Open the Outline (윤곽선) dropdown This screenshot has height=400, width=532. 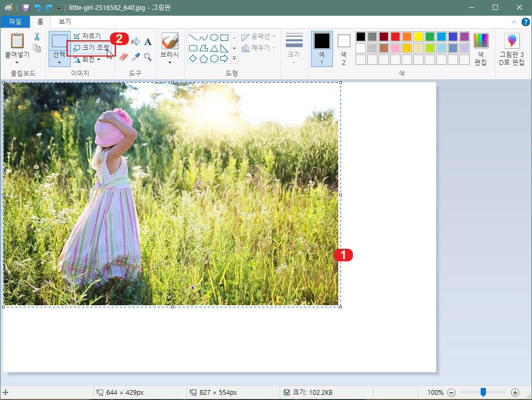(x=259, y=36)
